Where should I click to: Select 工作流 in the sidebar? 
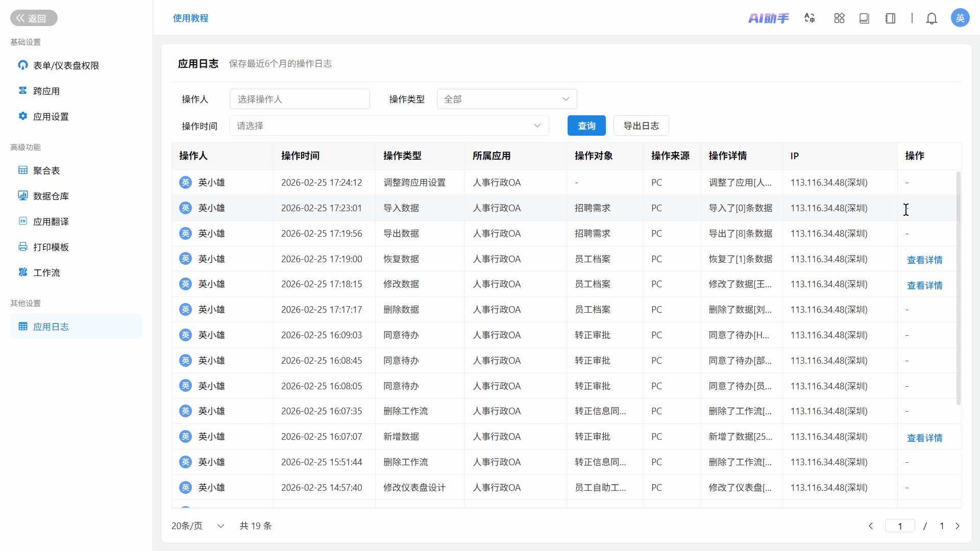coord(46,272)
